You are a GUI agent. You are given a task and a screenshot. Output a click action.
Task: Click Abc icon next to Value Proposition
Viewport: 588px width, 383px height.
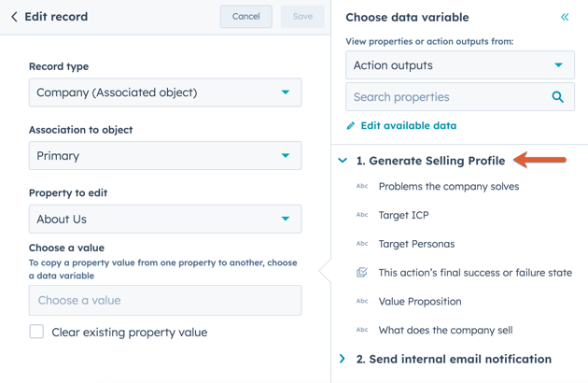click(362, 301)
